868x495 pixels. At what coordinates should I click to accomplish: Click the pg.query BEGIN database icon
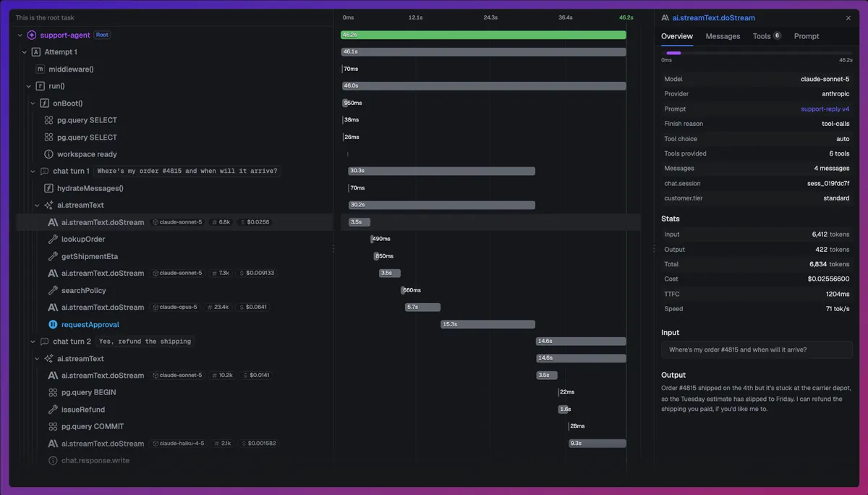coord(53,392)
